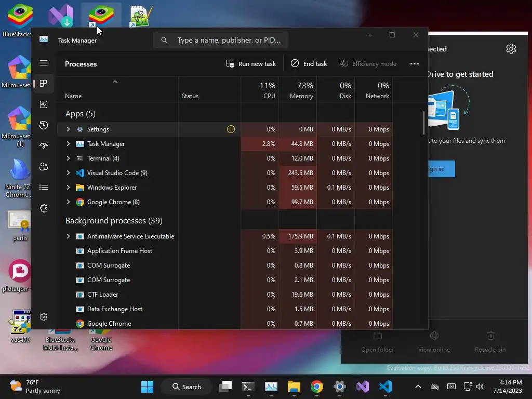Click the Task Manager search field
Viewport: 532px width, 399px height.
coord(220,40)
